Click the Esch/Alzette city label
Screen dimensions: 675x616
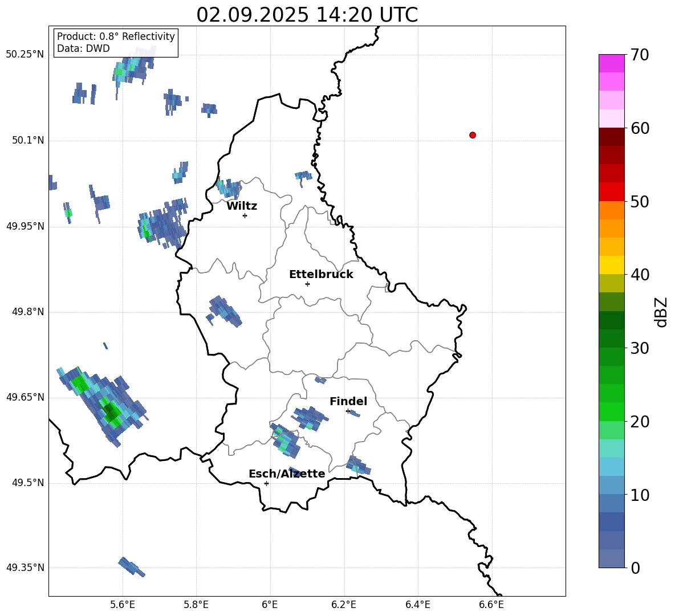point(287,474)
